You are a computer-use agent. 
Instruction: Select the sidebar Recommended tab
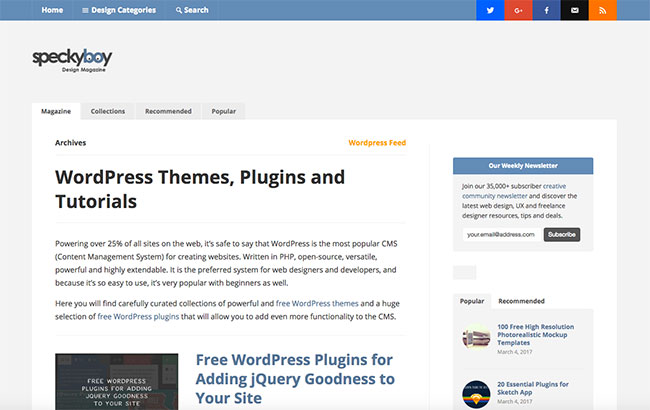(x=521, y=301)
